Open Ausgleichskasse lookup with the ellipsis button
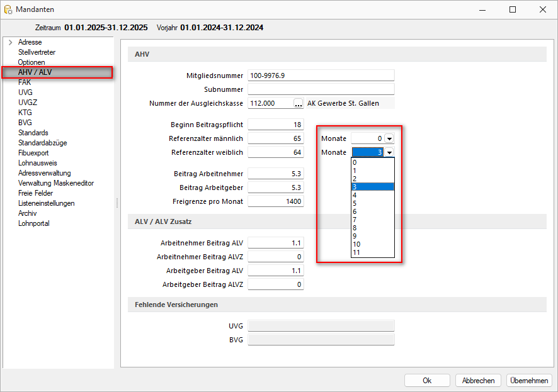The height and width of the screenshot is (392, 558). [299, 103]
